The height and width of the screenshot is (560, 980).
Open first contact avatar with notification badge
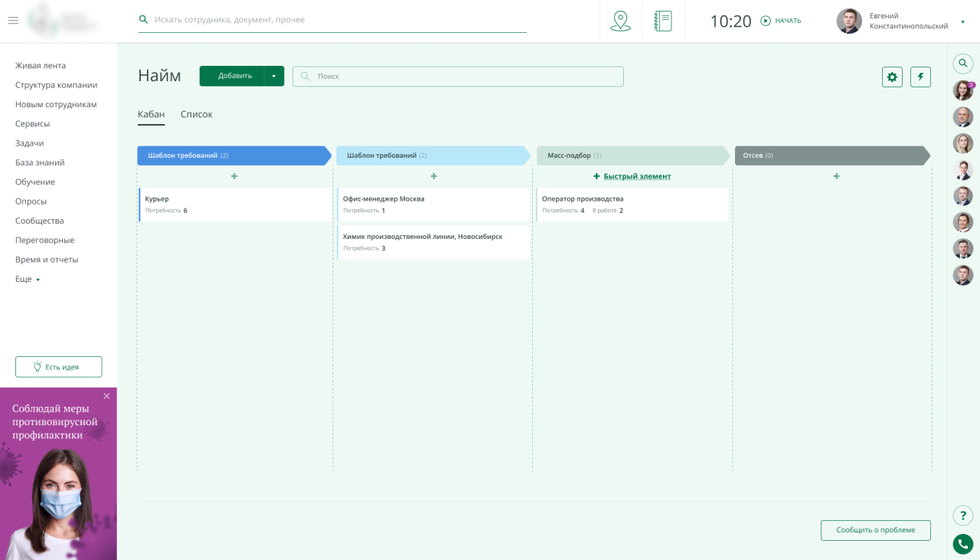click(x=963, y=90)
